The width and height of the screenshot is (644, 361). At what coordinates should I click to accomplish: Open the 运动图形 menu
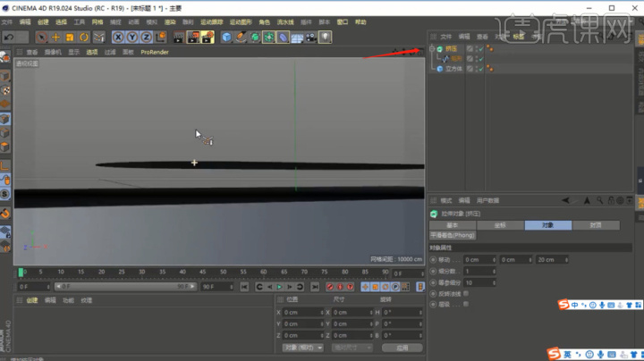(x=241, y=22)
